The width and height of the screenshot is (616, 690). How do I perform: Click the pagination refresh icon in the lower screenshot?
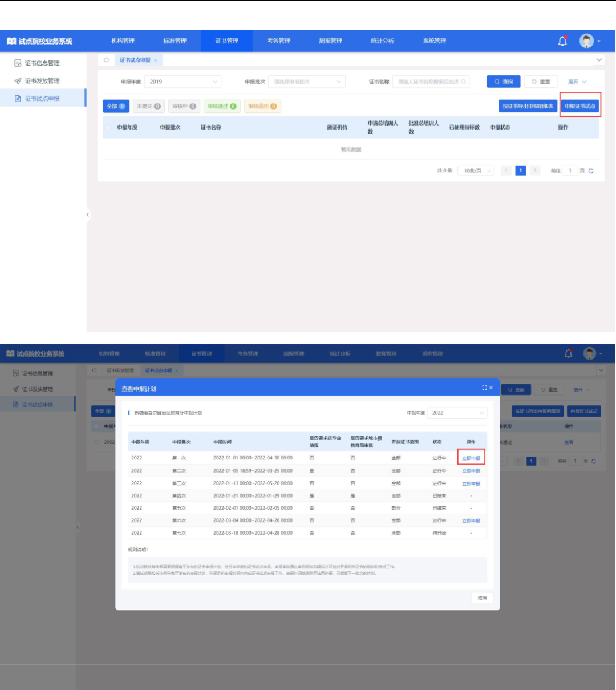point(594,461)
